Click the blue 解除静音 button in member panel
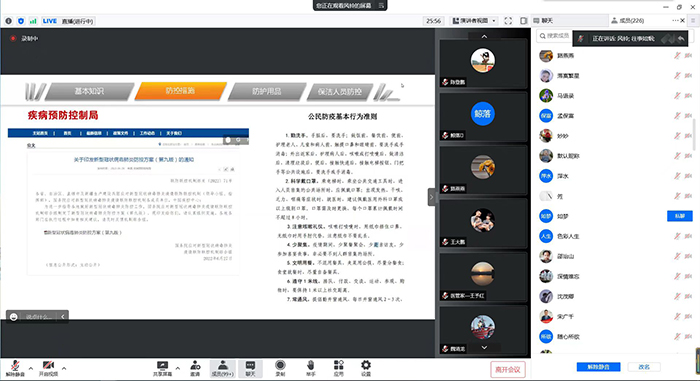Screen dimensions: 700x381 tap(598, 367)
